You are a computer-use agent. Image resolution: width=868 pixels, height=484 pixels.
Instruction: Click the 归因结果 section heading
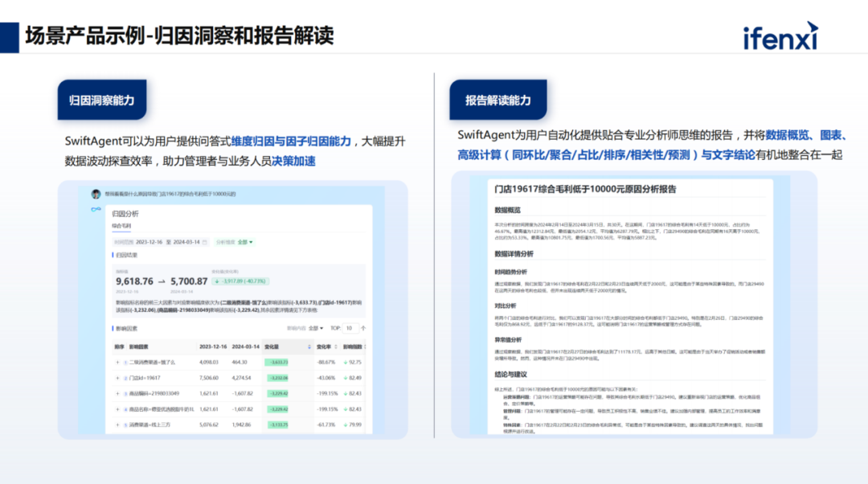pos(127,256)
